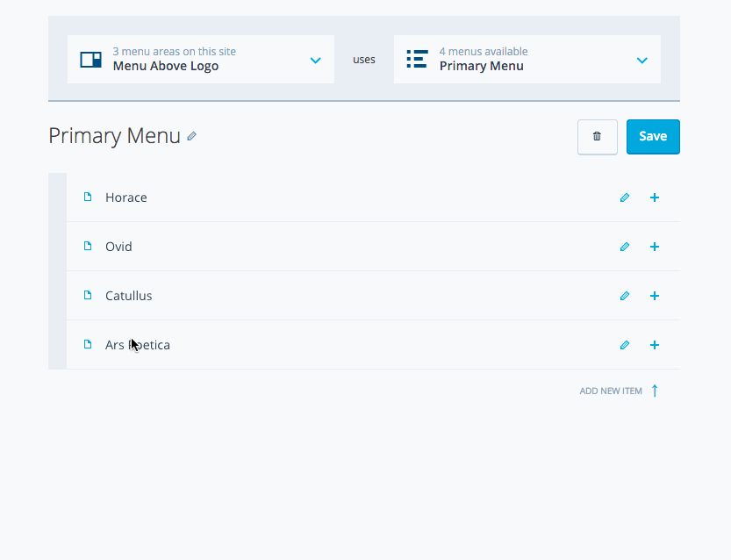Select the Catullus menu item
The width and height of the screenshot is (731, 560).
click(x=129, y=296)
